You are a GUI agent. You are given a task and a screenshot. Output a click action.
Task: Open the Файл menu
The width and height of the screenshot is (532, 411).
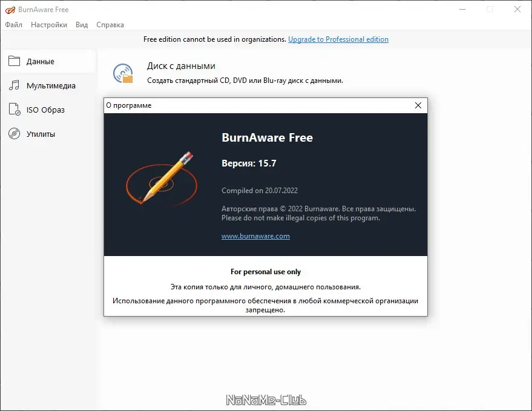(13, 25)
